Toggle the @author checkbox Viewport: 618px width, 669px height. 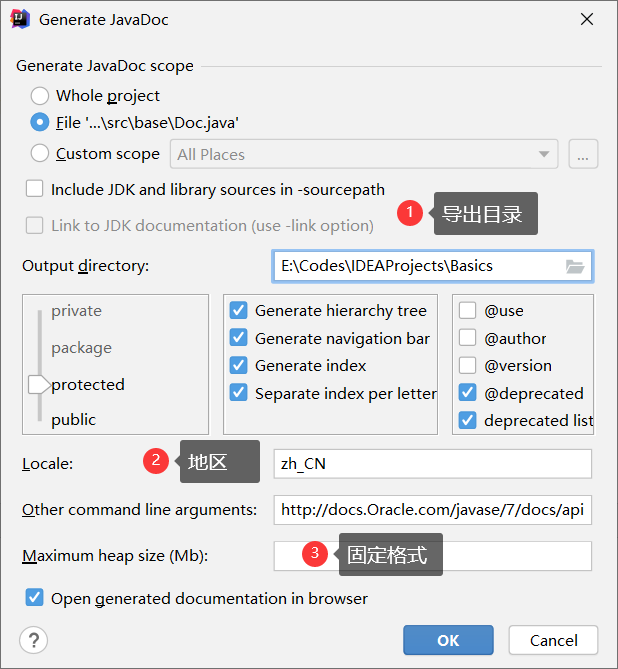click(467, 338)
